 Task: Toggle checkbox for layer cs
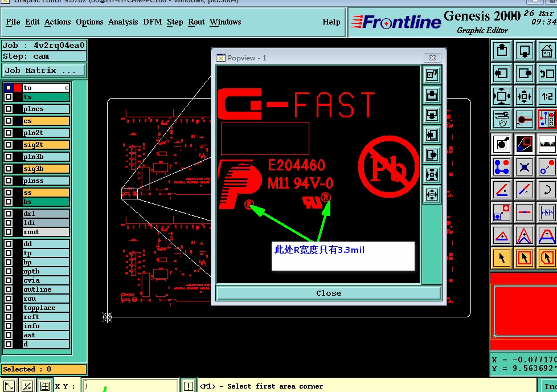click(x=9, y=121)
